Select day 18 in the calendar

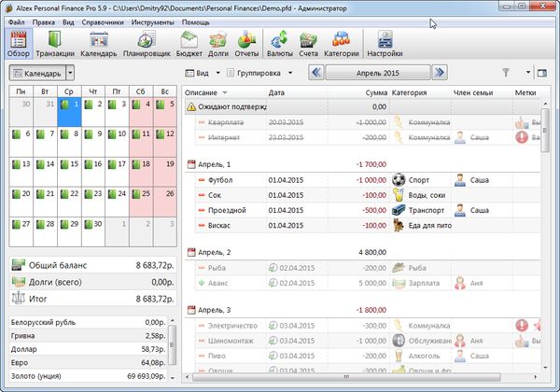tap(141, 172)
